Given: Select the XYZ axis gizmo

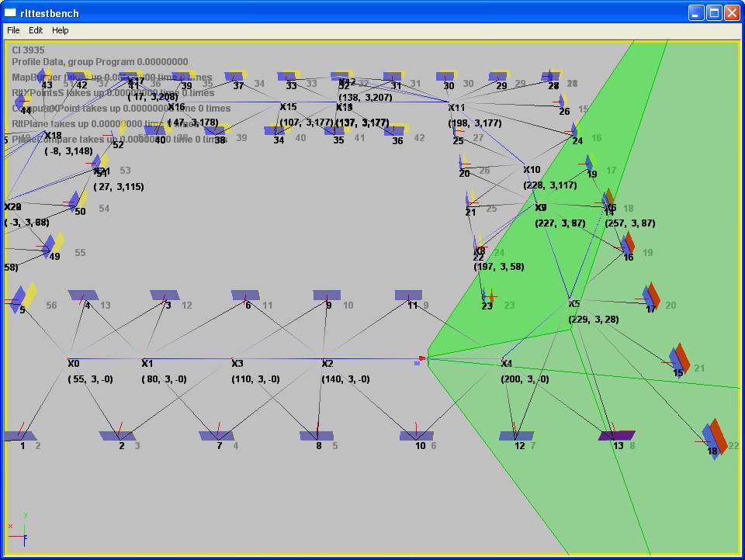Looking at the screenshot, I should point(22,527).
